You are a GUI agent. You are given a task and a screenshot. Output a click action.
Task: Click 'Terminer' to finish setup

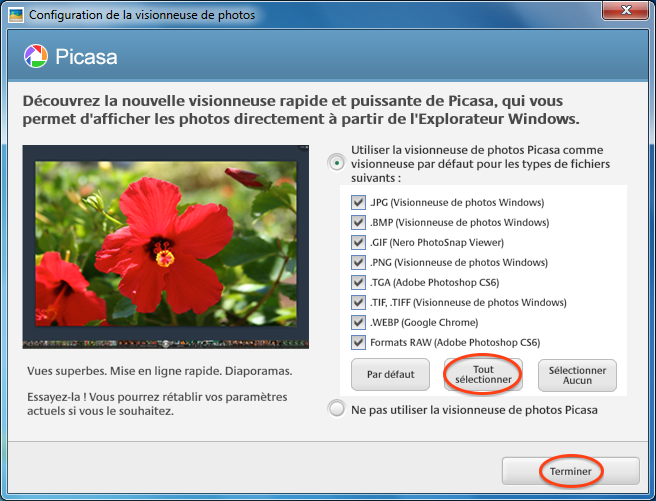(571, 471)
